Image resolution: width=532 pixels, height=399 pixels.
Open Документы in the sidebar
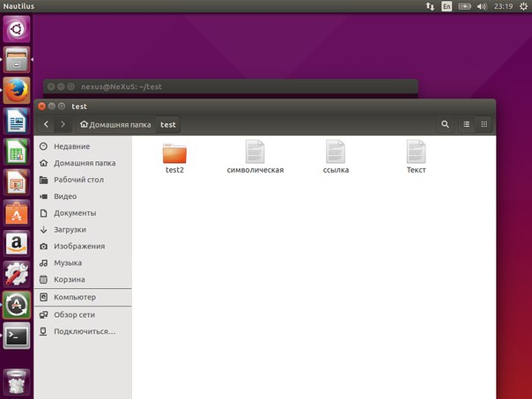(83, 213)
